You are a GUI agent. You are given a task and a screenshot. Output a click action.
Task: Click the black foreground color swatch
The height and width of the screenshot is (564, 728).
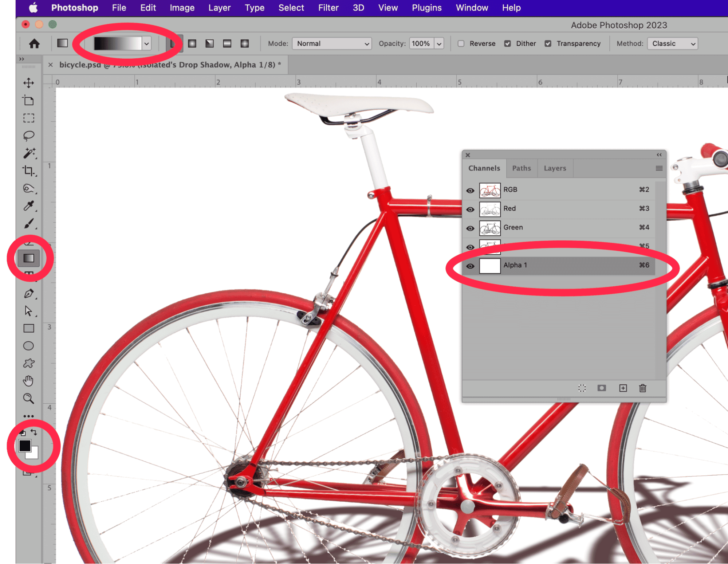click(25, 446)
